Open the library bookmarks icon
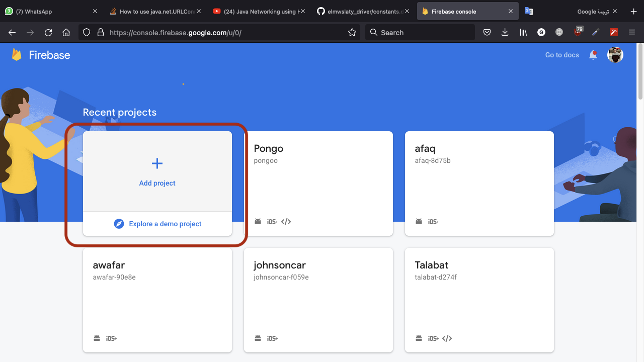 tap(523, 32)
